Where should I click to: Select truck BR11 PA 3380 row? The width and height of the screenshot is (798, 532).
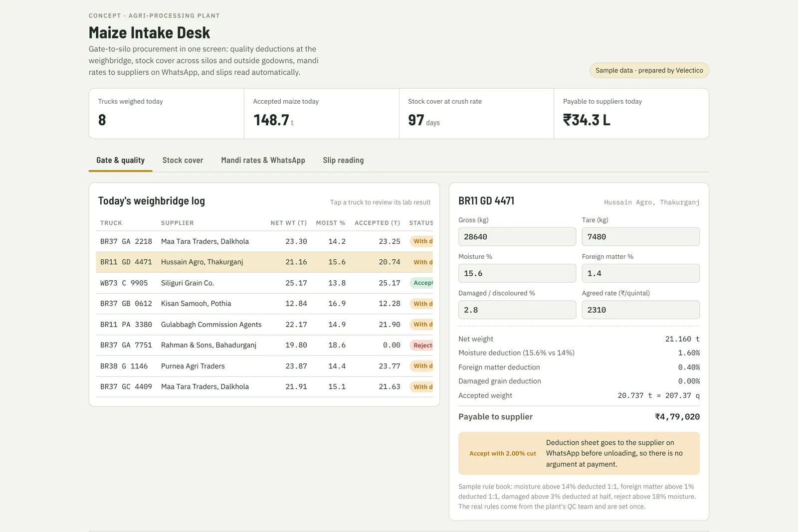tap(264, 325)
